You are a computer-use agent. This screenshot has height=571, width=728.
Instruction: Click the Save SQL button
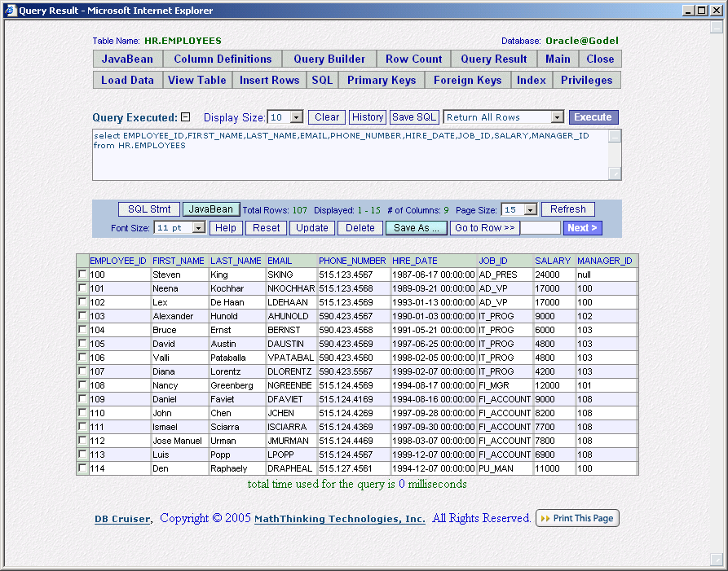coord(414,117)
